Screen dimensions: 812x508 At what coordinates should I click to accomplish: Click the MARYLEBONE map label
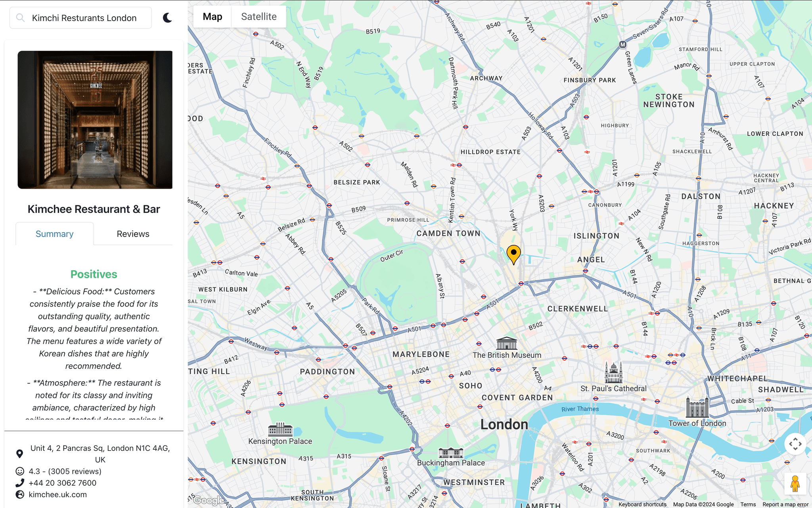(421, 354)
